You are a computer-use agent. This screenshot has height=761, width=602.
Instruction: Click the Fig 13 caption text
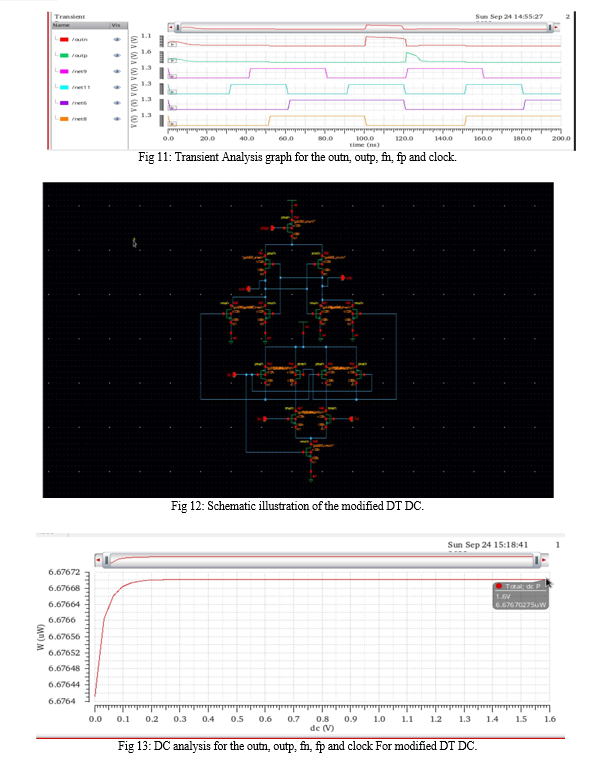tap(297, 745)
